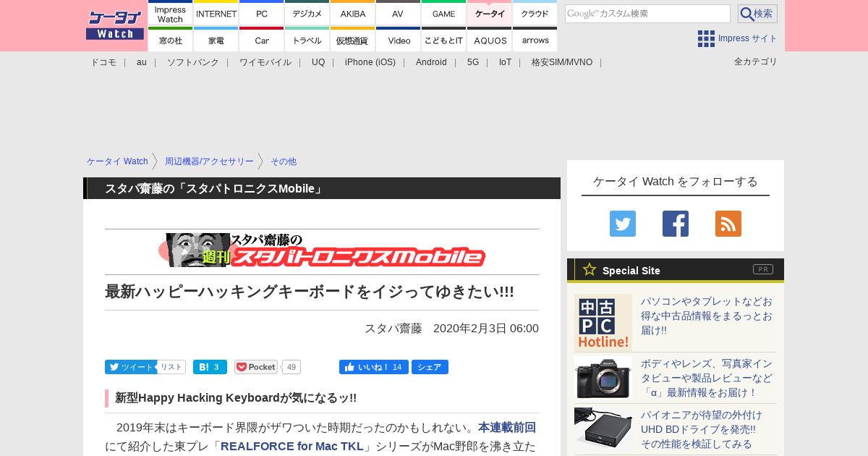
Task: Open the こどもとIT tab
Action: 443,39
